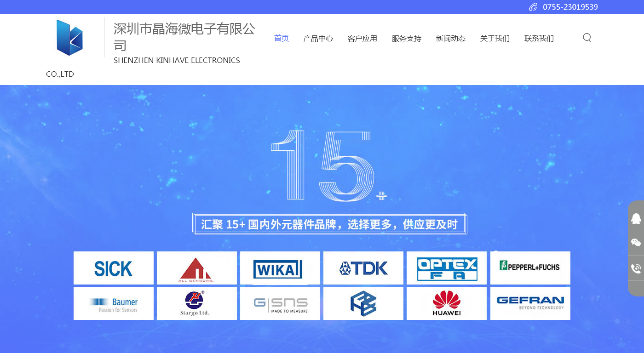
Task: Open the 关于我们 menu
Action: [x=495, y=38]
